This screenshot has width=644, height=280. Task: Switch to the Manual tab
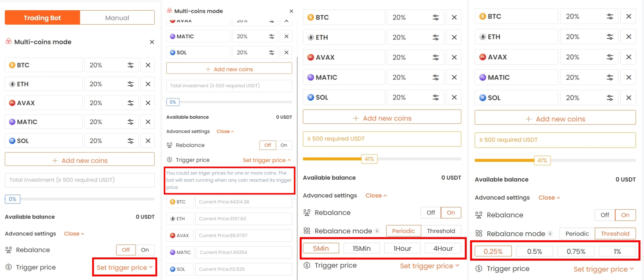[117, 18]
